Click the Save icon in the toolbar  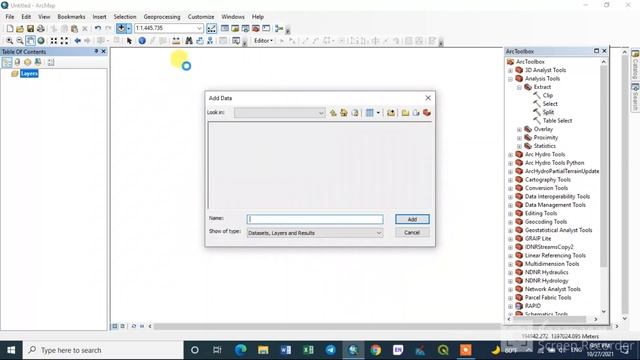pos(30,29)
